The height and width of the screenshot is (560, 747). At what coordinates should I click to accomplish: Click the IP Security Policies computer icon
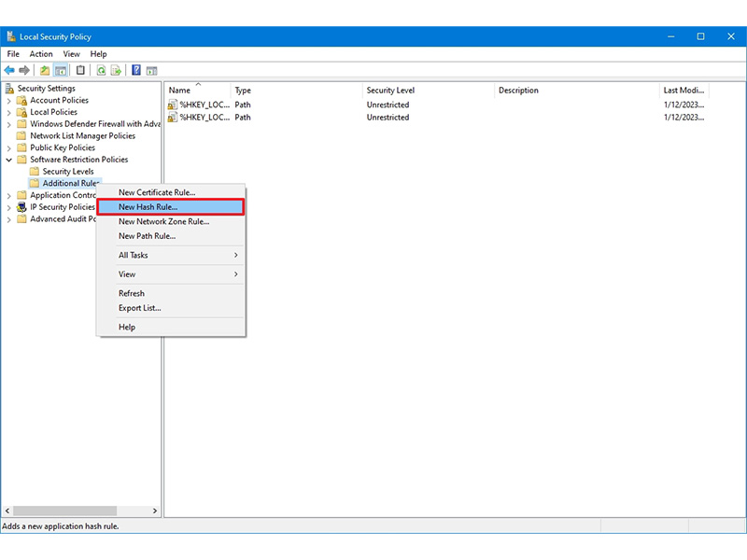[21, 207]
